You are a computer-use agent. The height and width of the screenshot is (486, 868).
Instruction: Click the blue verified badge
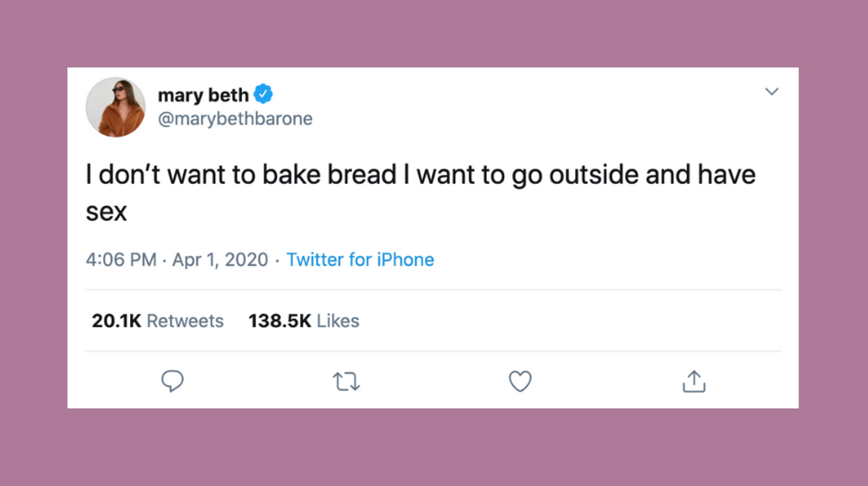(264, 94)
